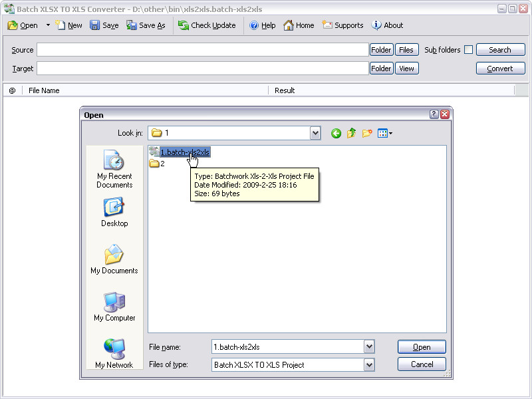Click the File Name column header
532x399 pixels.
tap(145, 90)
